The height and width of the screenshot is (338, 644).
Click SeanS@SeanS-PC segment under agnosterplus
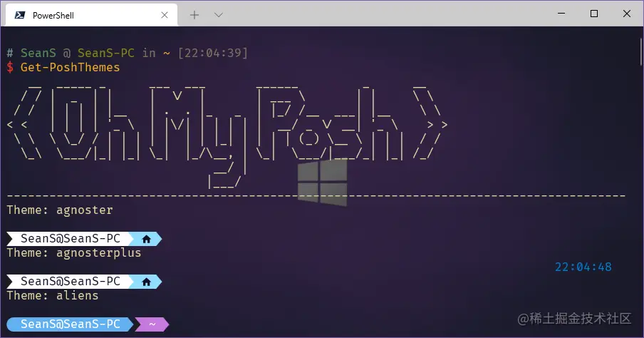[71, 281]
